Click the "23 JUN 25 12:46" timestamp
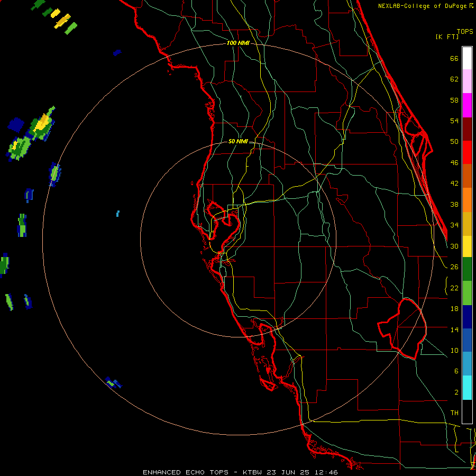Screen dimensions: 476x476 pyautogui.click(x=302, y=472)
